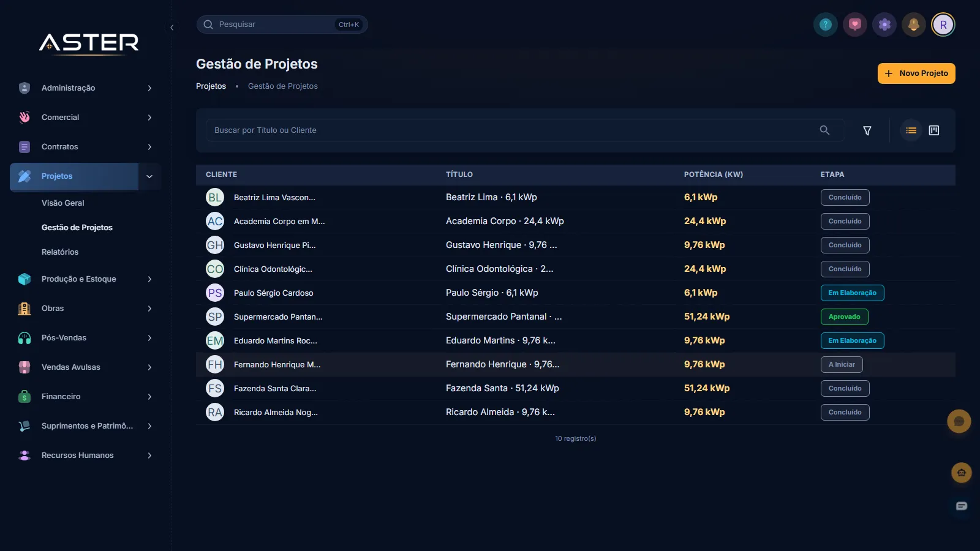Open the user profile avatar R
This screenshot has width=980, height=551.
point(943,24)
